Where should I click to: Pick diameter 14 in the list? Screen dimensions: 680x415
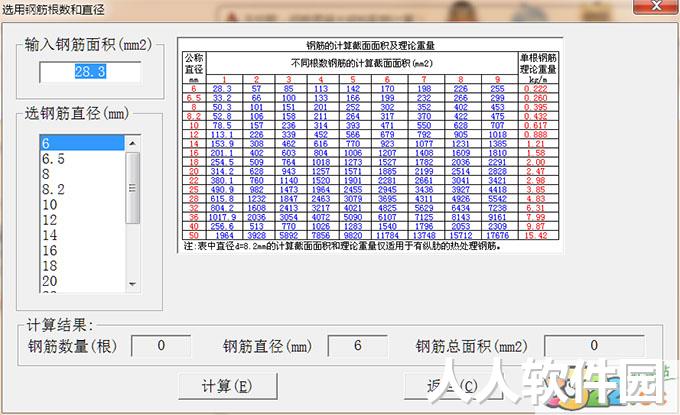click(x=82, y=235)
